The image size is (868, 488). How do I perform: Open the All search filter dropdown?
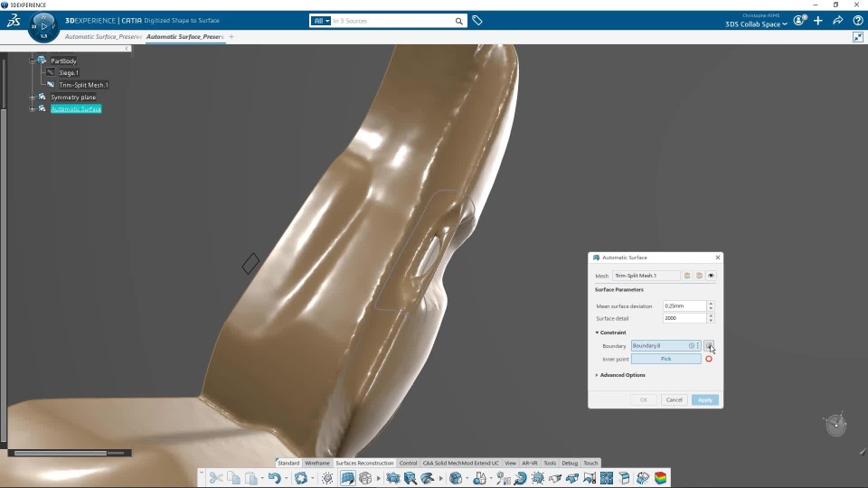pyautogui.click(x=321, y=21)
